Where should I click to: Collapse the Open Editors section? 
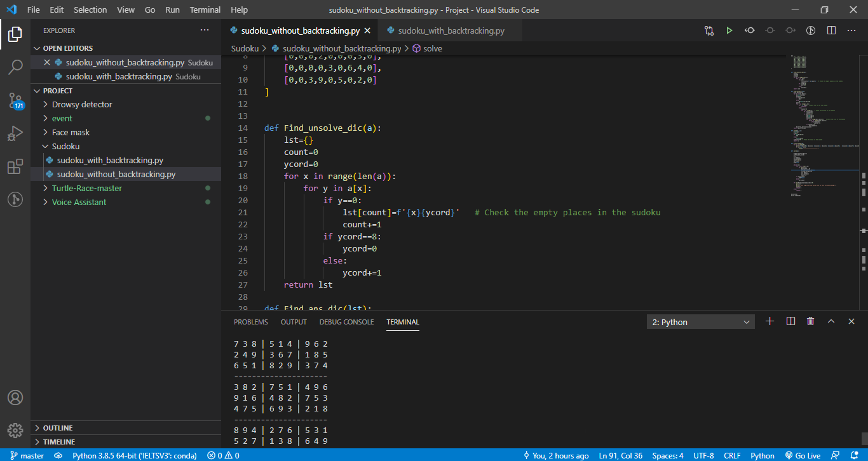[126, 48]
